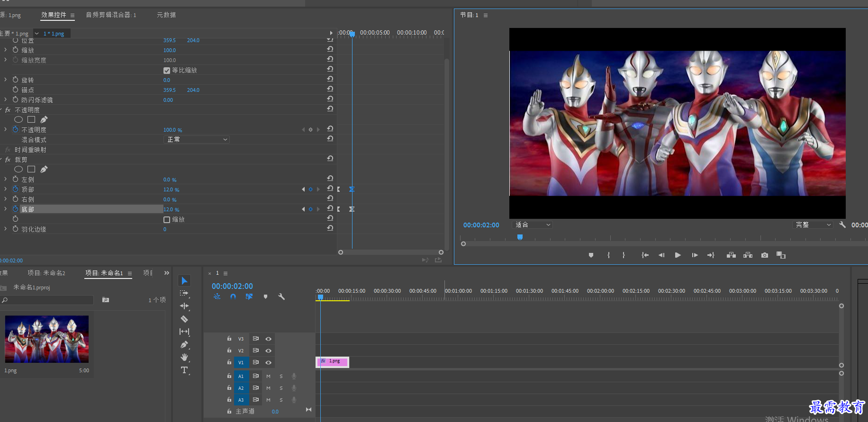
Task: Enable Zoom checkbox under Crop
Action: click(x=167, y=219)
